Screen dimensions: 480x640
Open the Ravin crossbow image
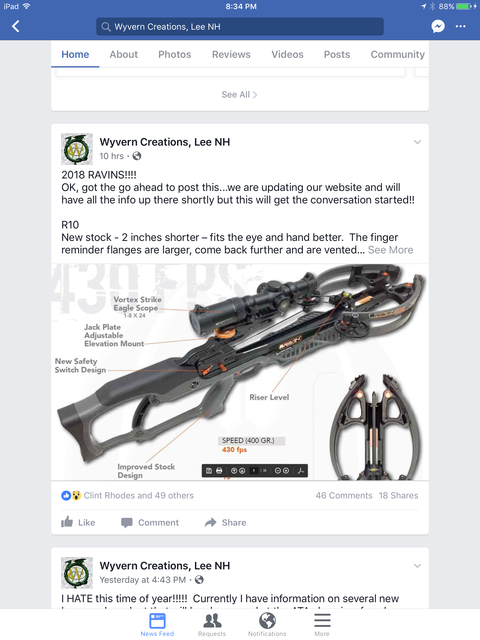tap(240, 372)
